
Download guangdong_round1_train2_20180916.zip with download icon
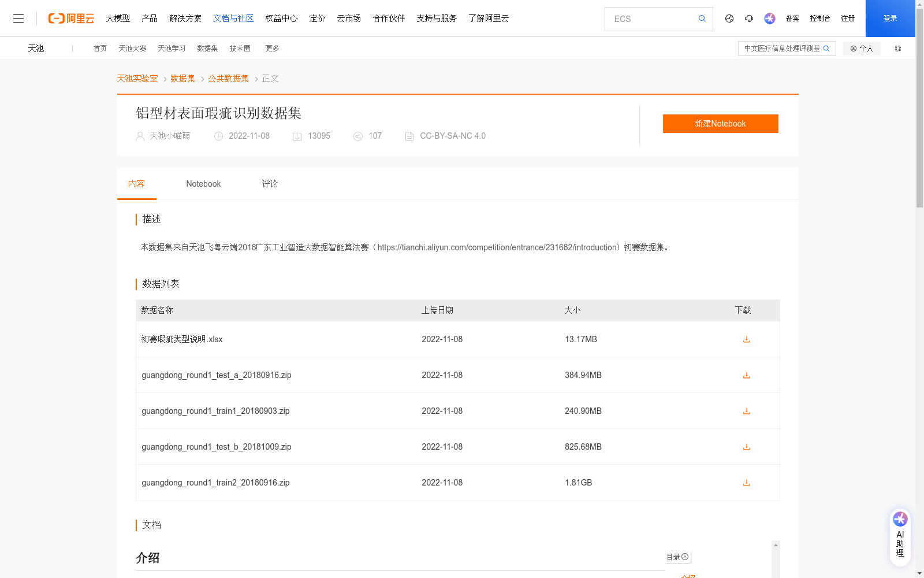point(746,483)
